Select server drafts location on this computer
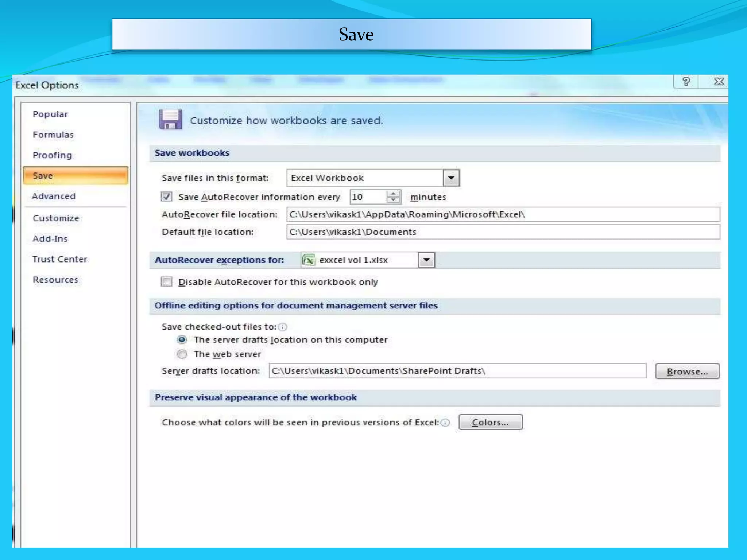Viewport: 747px width, 560px height. click(182, 340)
